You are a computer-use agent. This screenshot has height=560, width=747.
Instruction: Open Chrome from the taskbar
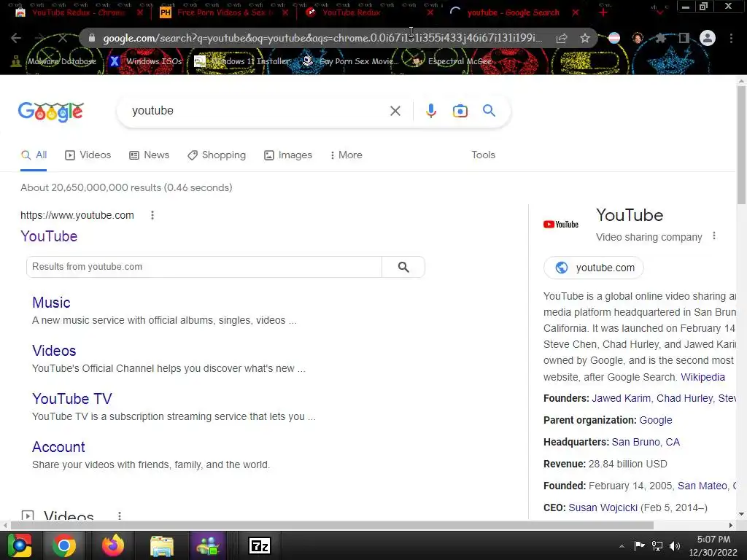(64, 545)
